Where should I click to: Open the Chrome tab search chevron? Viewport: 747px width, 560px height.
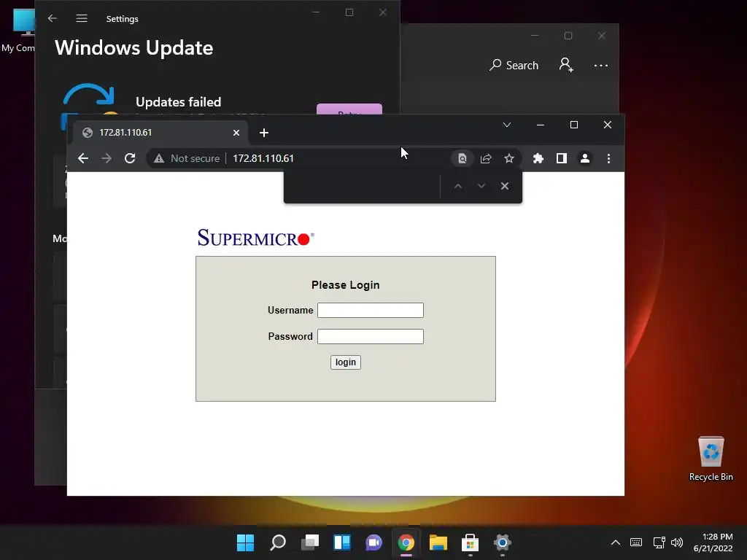507,125
